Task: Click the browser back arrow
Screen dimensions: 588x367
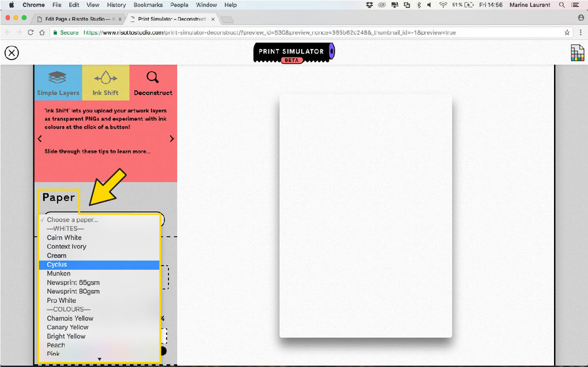Action: pos(8,33)
